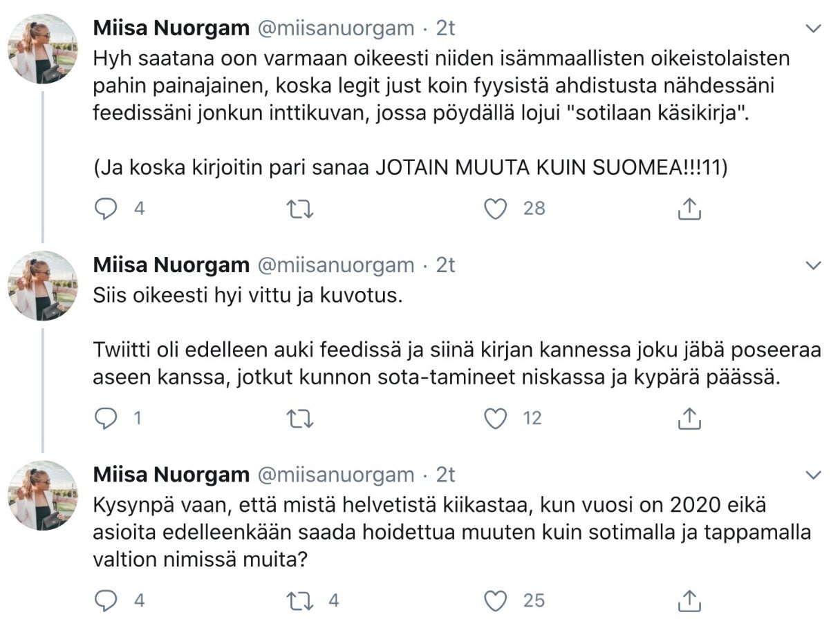Like the tweet with 12 likes
Image resolution: width=840 pixels, height=628 pixels.
(495, 419)
